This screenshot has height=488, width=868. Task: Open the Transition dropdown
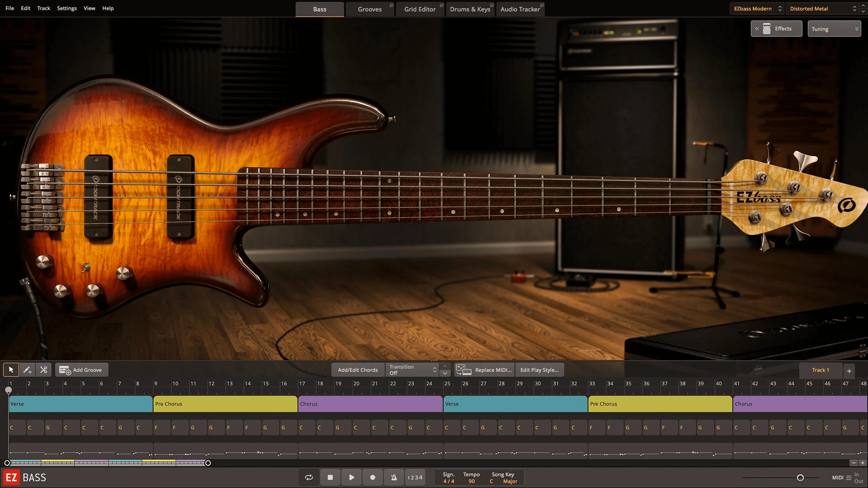(412, 369)
